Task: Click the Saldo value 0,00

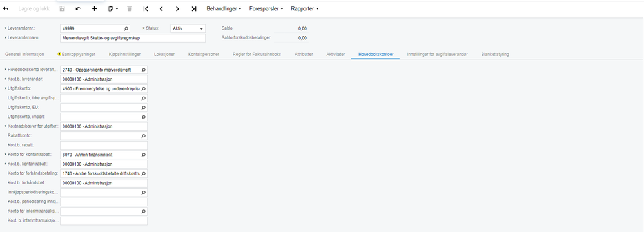Action: point(302,29)
